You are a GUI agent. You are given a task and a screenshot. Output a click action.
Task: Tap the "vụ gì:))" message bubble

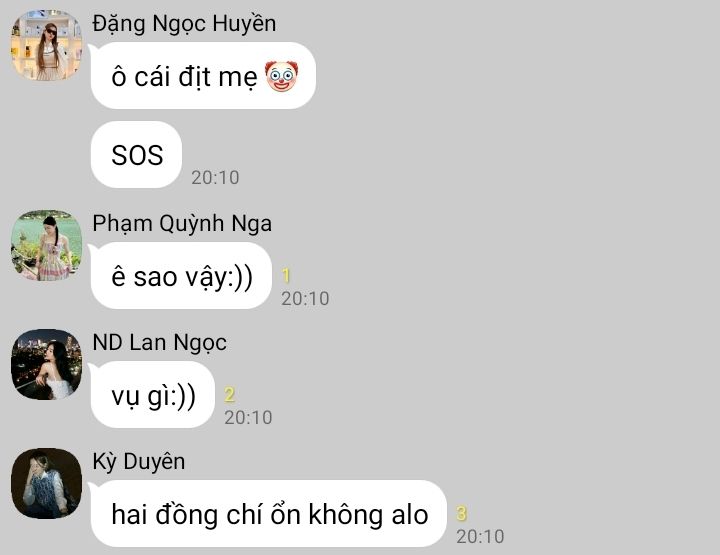click(x=153, y=395)
